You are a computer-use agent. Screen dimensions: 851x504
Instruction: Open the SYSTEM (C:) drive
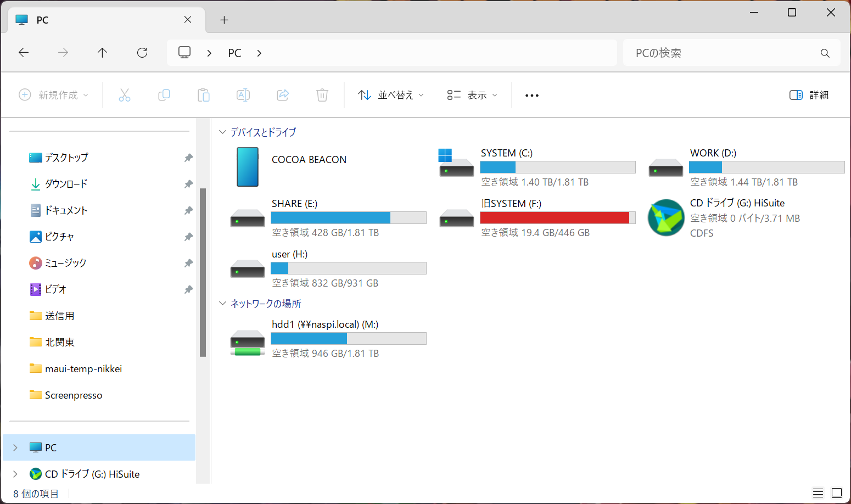pyautogui.click(x=506, y=153)
